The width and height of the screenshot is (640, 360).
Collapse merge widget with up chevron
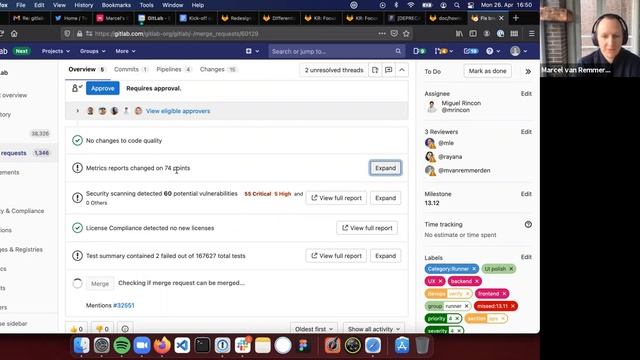click(402, 70)
